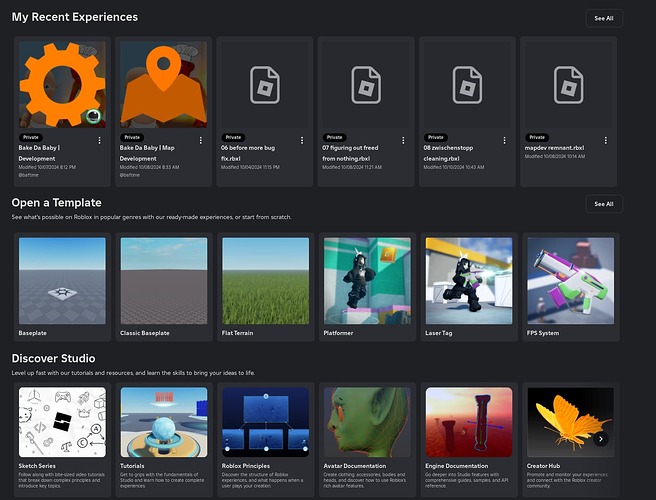Image resolution: width=656 pixels, height=500 pixels.
Task: Open Bake Da Baby | Map Development thumbnail
Action: point(164,84)
